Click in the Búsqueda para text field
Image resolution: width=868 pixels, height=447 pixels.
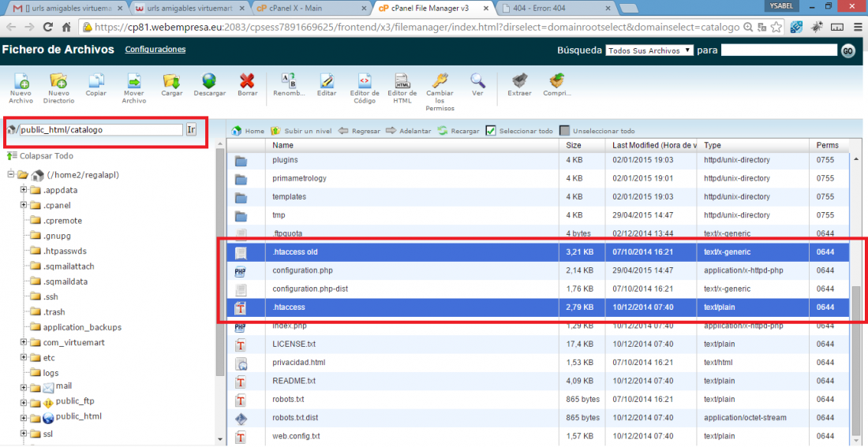click(x=780, y=50)
